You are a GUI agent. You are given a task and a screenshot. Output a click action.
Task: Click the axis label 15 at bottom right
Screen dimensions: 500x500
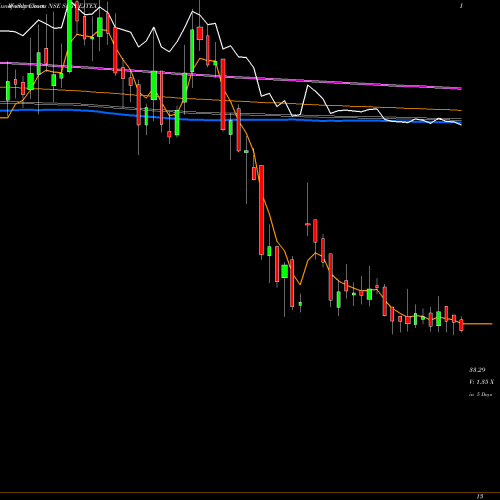[x=480, y=496]
